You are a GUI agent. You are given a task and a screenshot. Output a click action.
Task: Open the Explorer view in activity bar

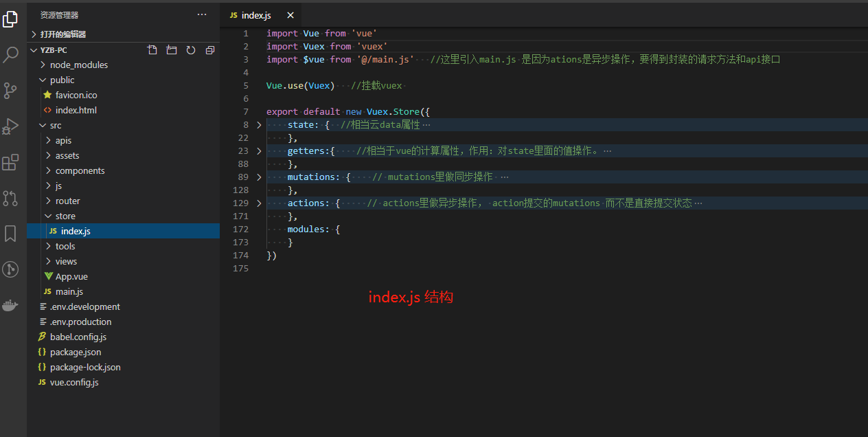coord(10,19)
